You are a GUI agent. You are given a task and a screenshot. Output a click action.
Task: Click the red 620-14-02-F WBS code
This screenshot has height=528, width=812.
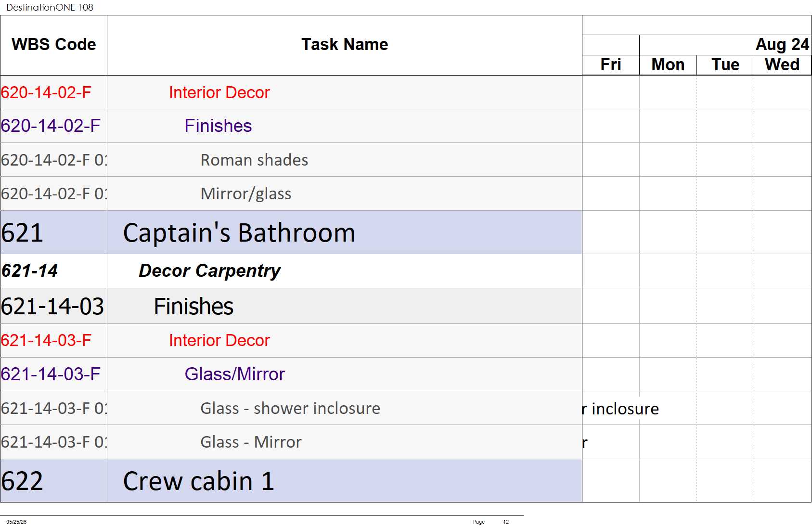point(46,92)
